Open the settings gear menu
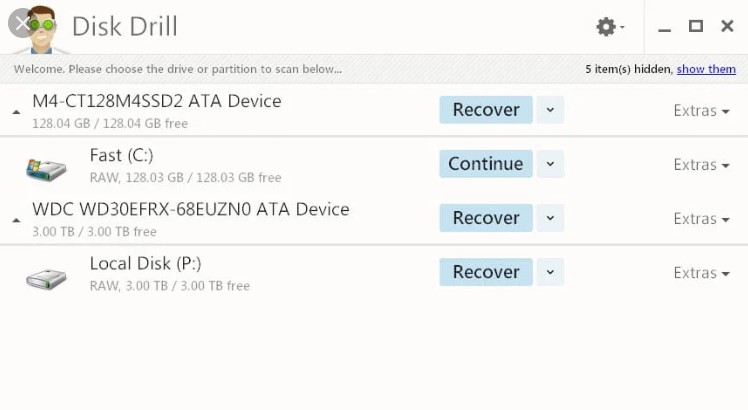 click(609, 27)
